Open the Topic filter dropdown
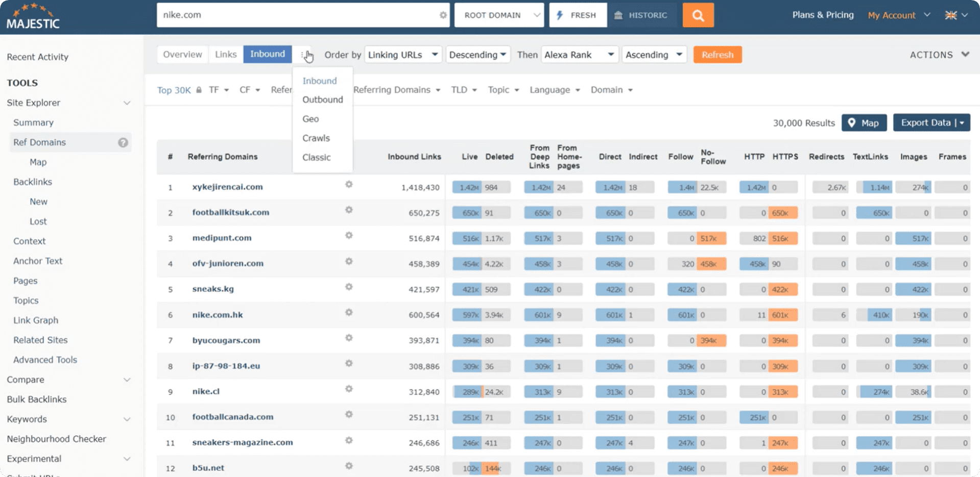 coord(503,90)
